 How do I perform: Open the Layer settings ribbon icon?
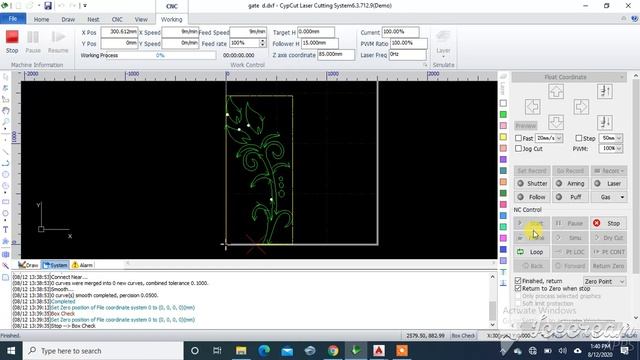pos(443,42)
